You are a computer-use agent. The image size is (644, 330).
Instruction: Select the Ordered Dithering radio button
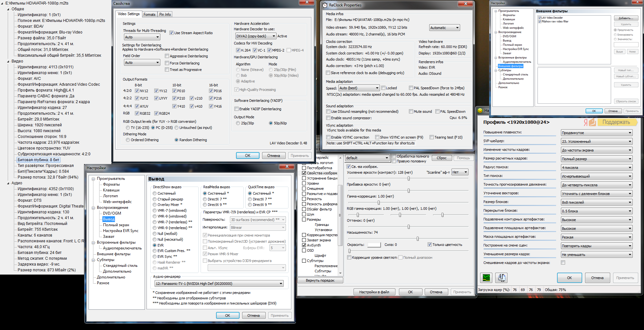pos(128,140)
